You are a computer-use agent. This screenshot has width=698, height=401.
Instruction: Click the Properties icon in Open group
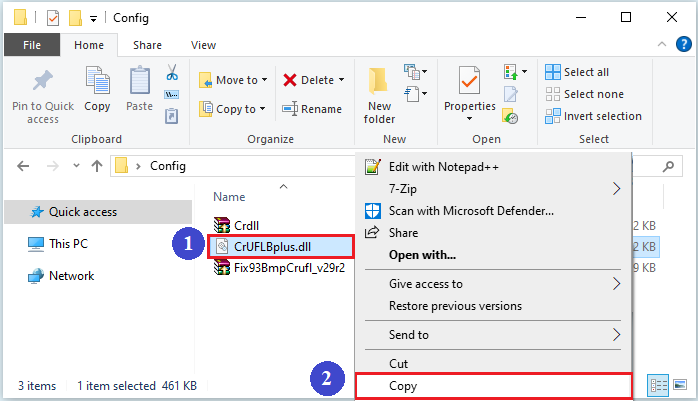[469, 81]
